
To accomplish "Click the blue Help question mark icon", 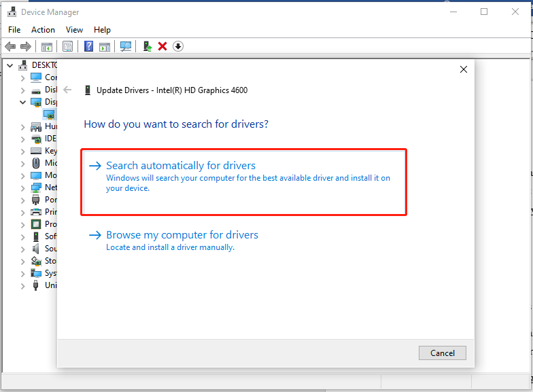I will 88,46.
